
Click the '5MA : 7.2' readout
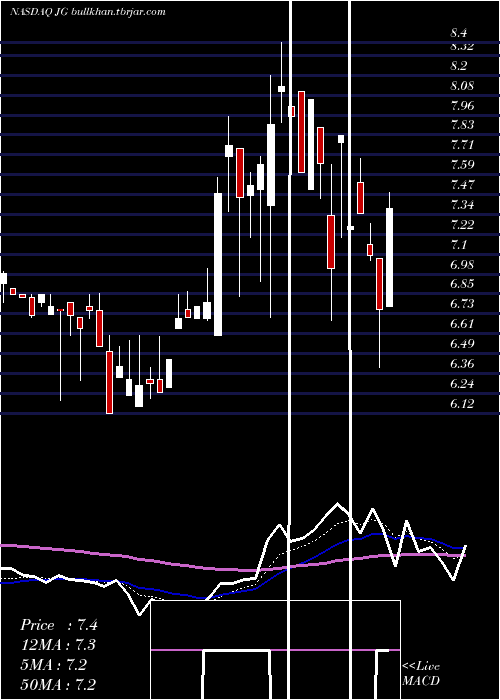coord(53,665)
